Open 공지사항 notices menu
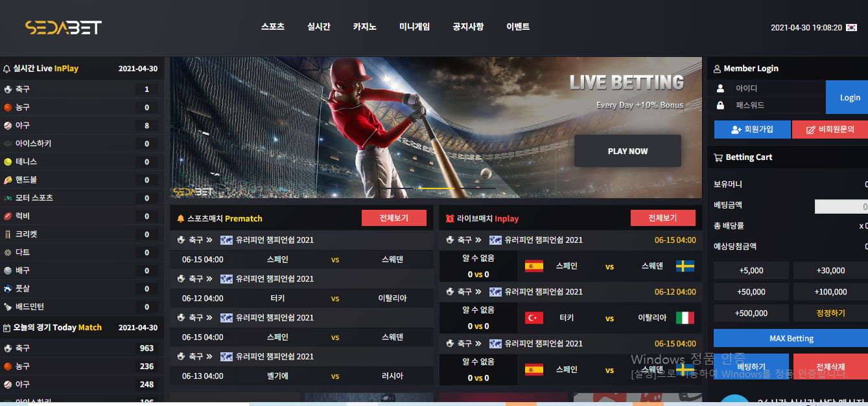The width and height of the screenshot is (868, 406). click(x=468, y=27)
